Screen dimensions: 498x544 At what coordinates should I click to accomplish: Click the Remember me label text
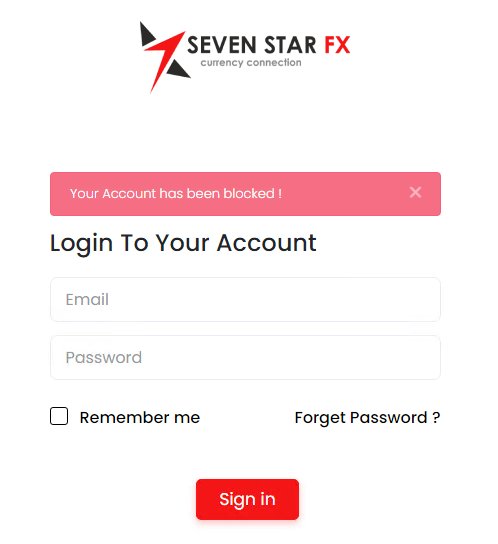[x=140, y=417]
